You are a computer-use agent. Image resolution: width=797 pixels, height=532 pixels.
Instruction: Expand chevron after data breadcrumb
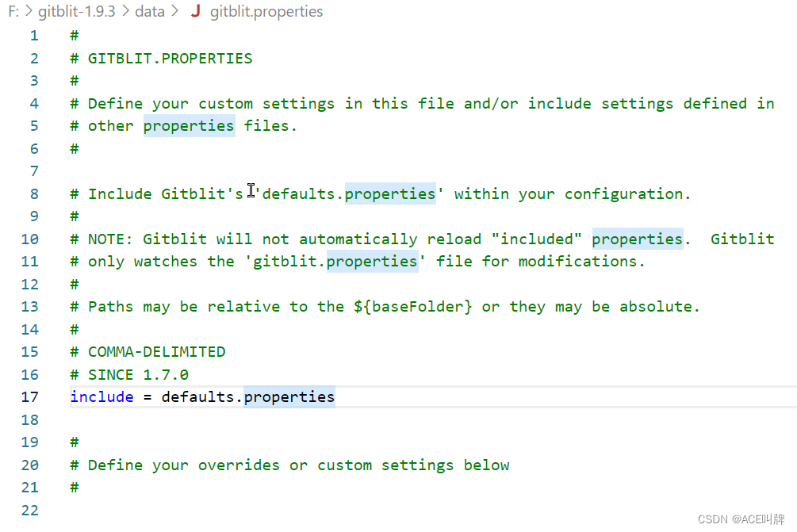[x=175, y=11]
